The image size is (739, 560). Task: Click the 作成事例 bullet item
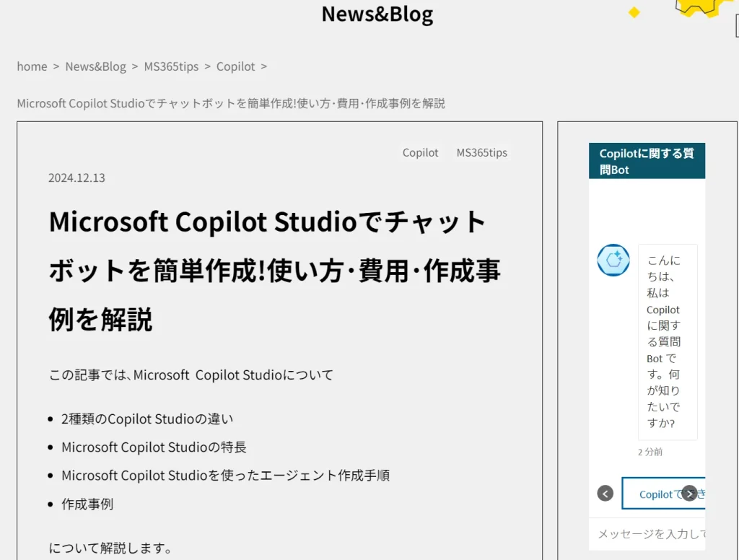(87, 504)
